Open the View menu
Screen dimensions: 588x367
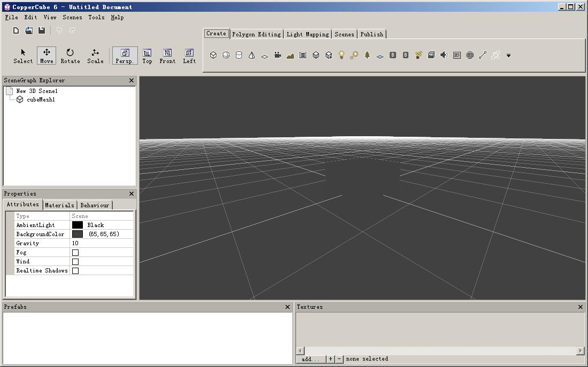(x=50, y=17)
